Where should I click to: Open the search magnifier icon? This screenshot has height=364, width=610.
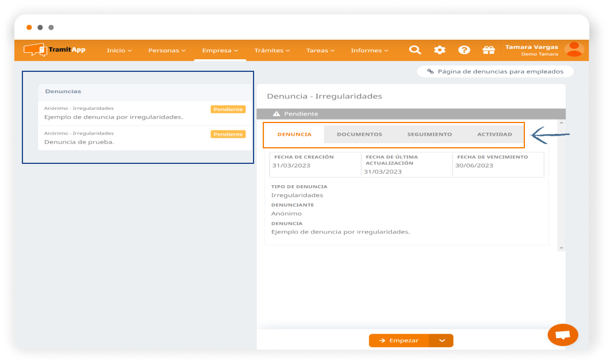[x=415, y=50]
